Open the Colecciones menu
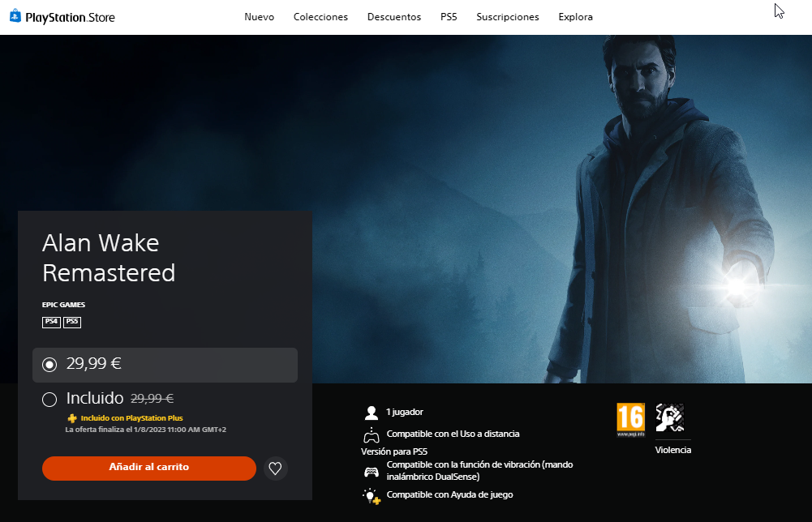 tap(320, 17)
